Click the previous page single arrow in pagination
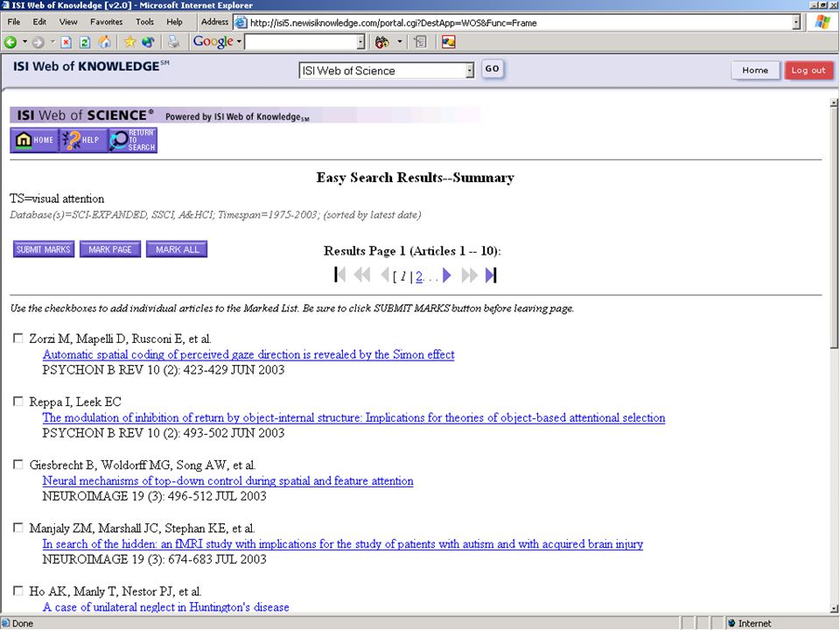840x630 pixels. (x=384, y=275)
